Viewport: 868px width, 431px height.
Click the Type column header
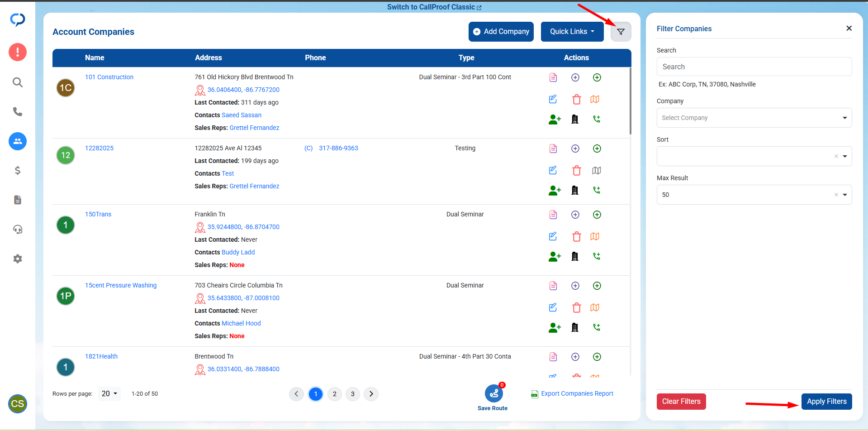[x=466, y=57]
